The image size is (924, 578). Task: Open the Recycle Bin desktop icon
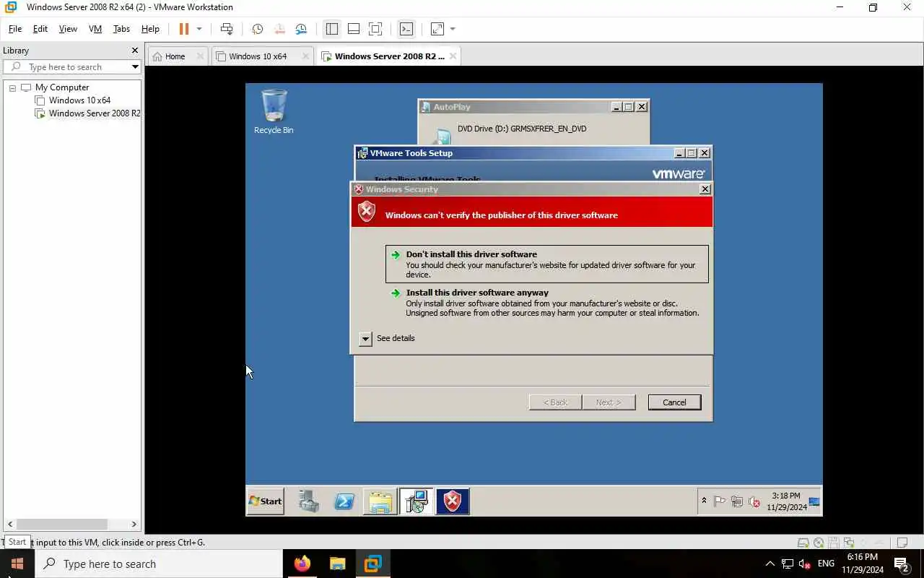(x=274, y=112)
